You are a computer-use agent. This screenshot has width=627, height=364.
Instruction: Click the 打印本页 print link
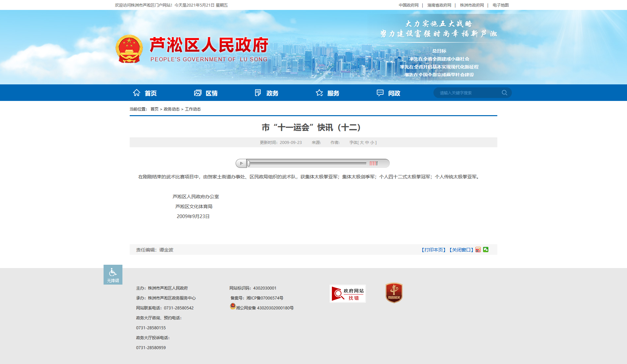point(433,250)
